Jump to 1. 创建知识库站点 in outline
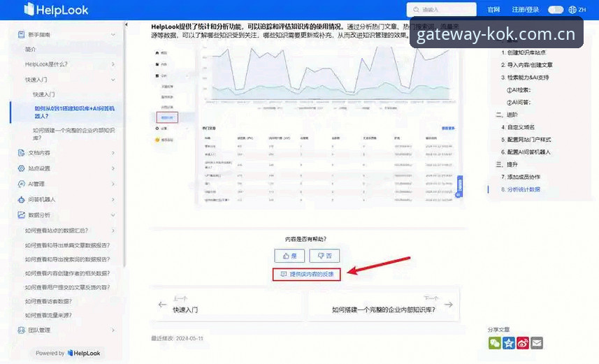Image resolution: width=599 pixels, height=364 pixels. 524,52
